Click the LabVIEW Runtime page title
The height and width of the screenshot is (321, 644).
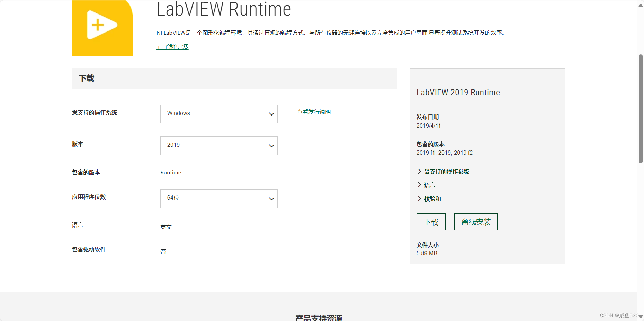(x=224, y=9)
